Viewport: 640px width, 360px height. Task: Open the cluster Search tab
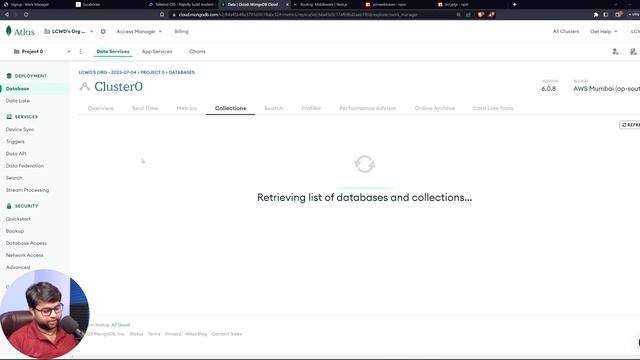[273, 108]
